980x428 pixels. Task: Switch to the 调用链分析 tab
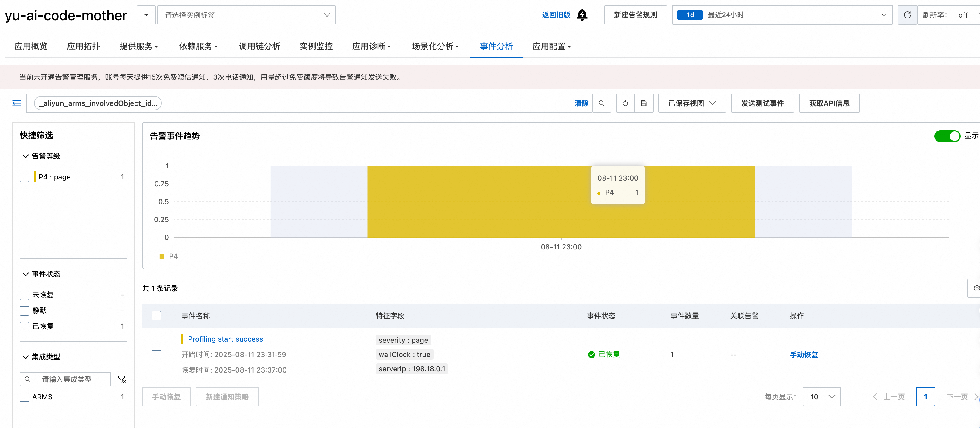(x=259, y=46)
